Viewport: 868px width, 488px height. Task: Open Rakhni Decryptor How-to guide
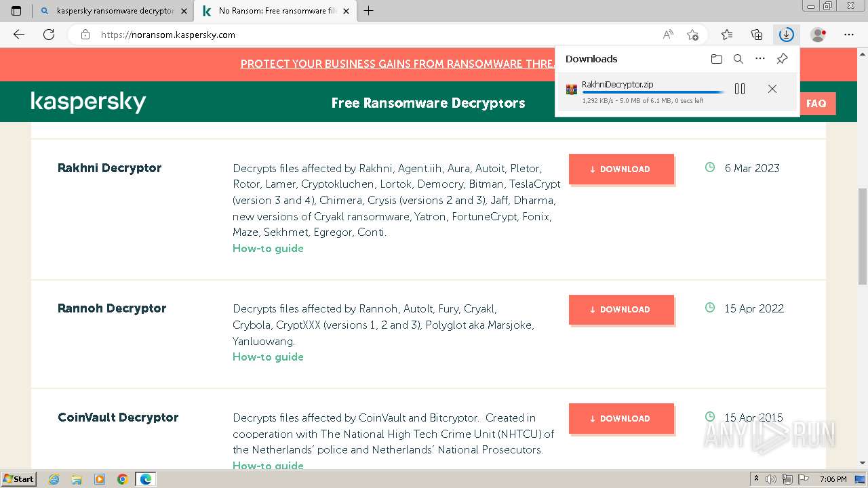coord(268,248)
